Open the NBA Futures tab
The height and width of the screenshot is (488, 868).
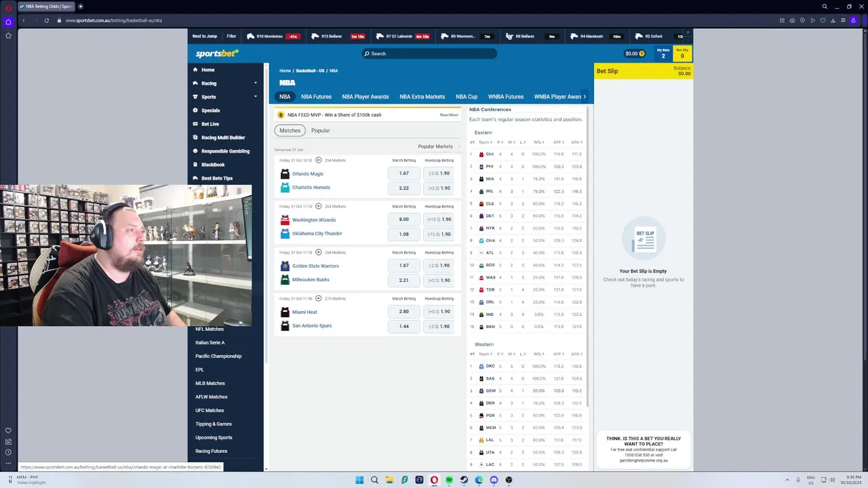[x=316, y=97]
